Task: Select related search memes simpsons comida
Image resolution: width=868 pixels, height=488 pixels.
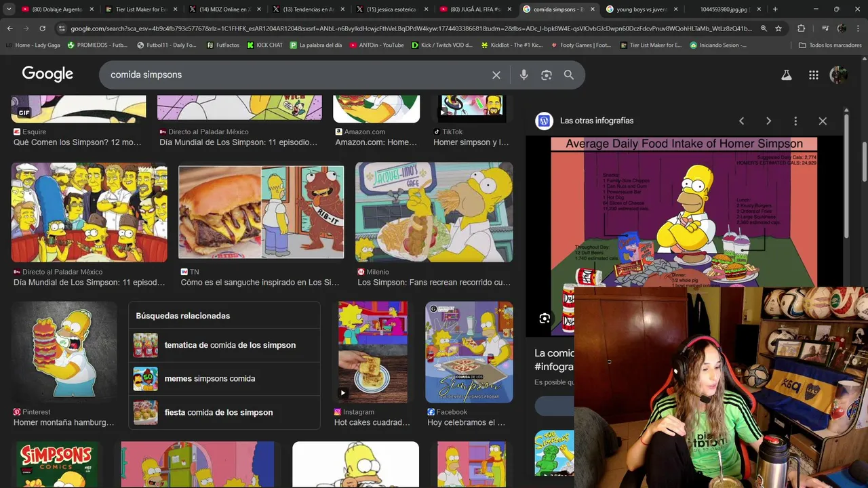Action: [x=224, y=379]
